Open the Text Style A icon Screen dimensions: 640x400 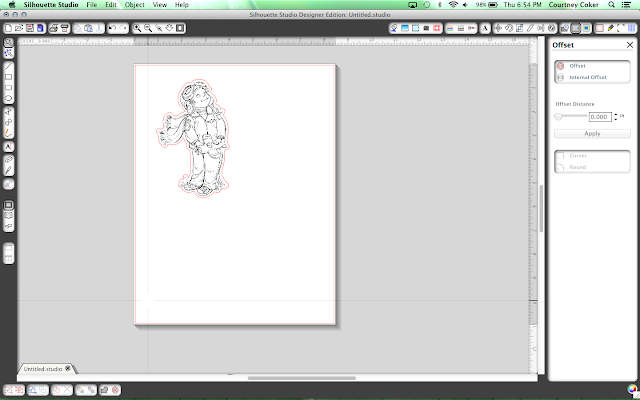coord(484,28)
